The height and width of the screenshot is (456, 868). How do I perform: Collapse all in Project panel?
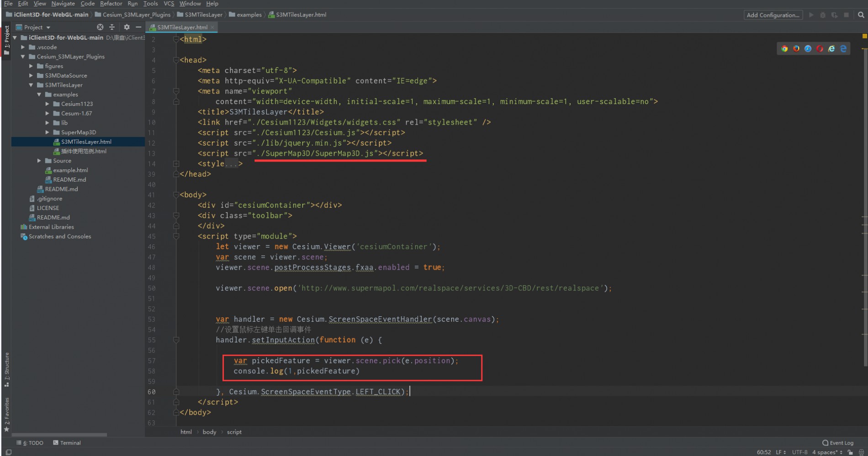(x=112, y=27)
